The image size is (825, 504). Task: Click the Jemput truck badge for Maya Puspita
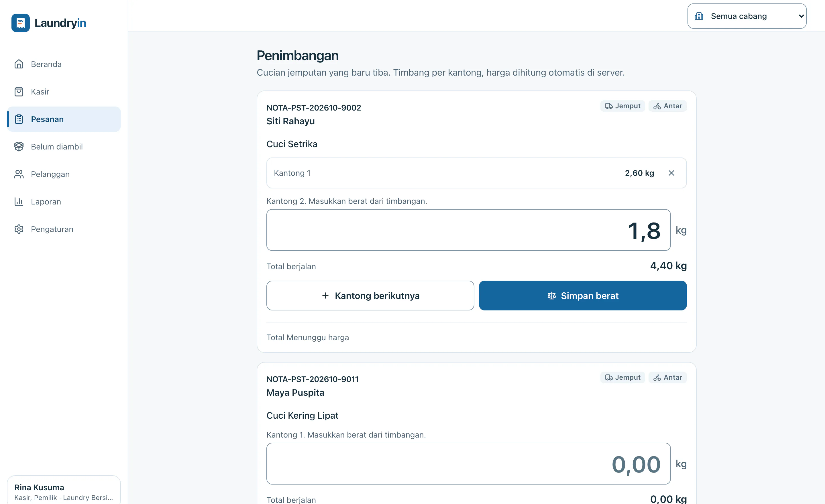[x=622, y=377]
